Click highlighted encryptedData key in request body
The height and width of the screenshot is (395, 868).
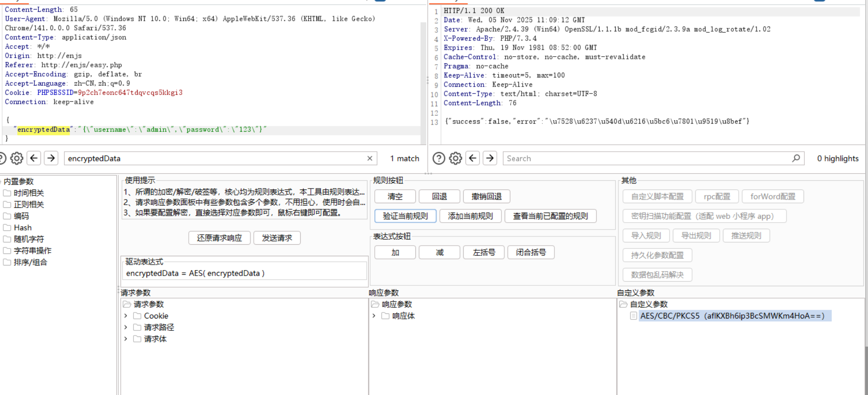tap(44, 130)
